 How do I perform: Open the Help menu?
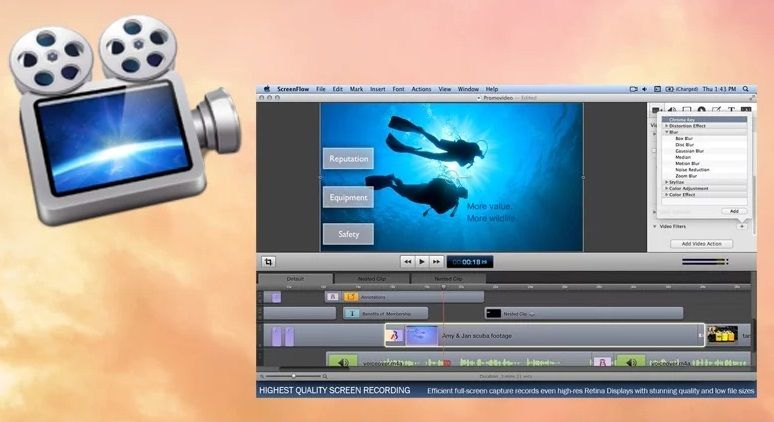pos(492,89)
